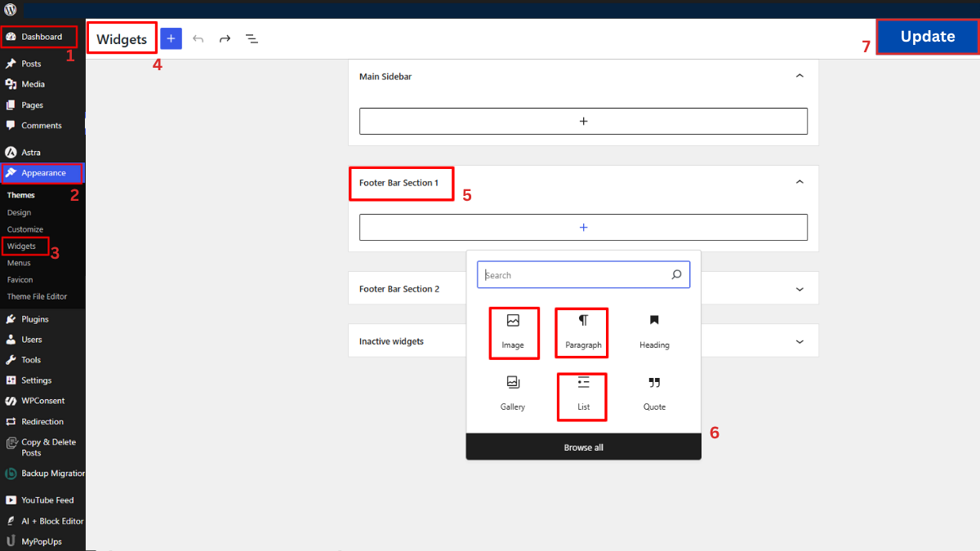980x551 pixels.
Task: Expand the Footer Bar Section 2 panel
Action: 800,287
